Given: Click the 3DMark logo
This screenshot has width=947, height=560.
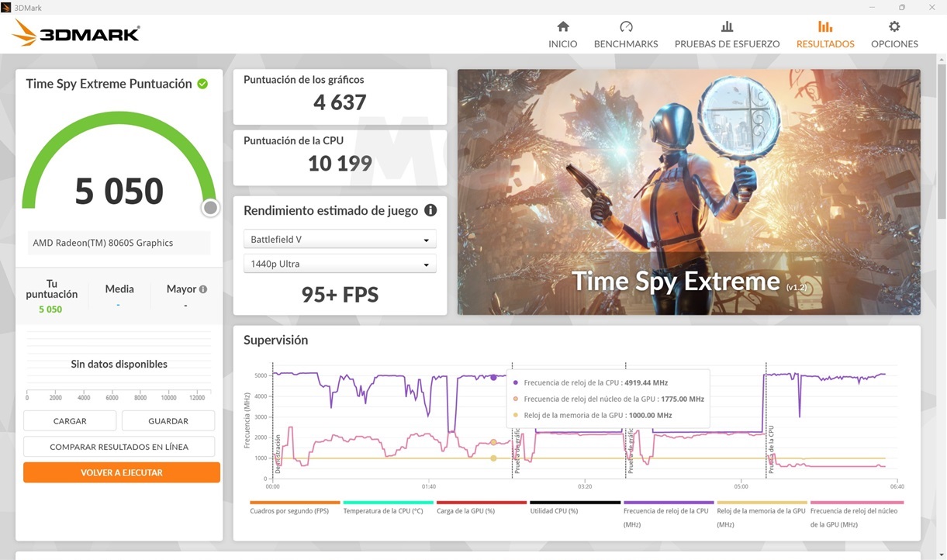Looking at the screenshot, I should pos(75,32).
